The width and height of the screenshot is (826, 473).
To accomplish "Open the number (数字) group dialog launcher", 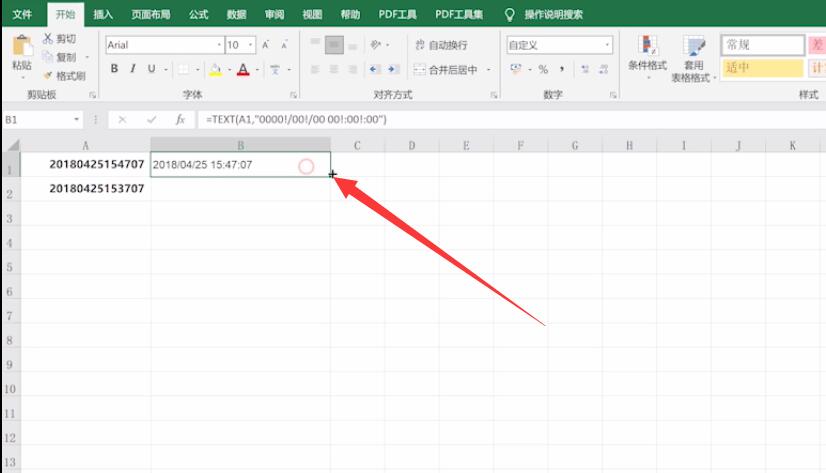I will tap(613, 95).
